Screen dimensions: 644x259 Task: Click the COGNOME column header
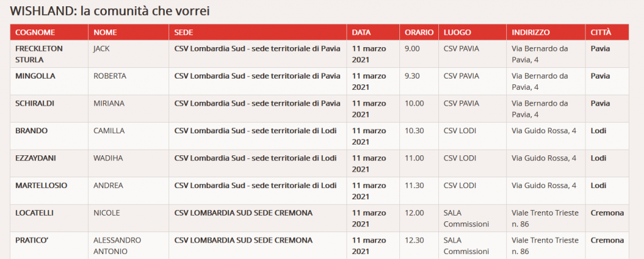pyautogui.click(x=35, y=32)
